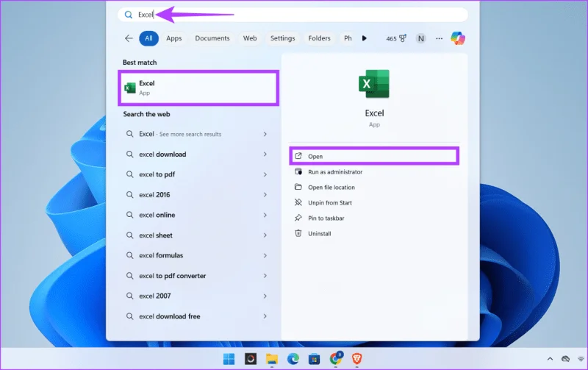Open the Windows Start button on the taskbar
This screenshot has width=588, height=370.
229,359
